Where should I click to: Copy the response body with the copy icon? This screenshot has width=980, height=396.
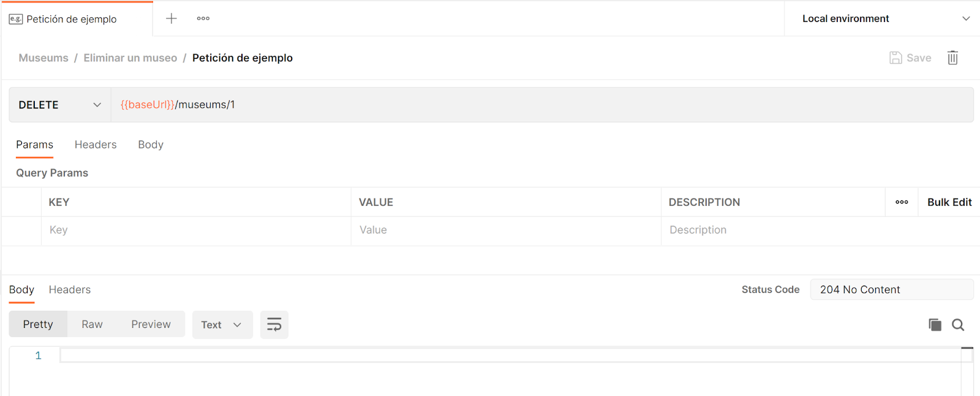click(935, 324)
